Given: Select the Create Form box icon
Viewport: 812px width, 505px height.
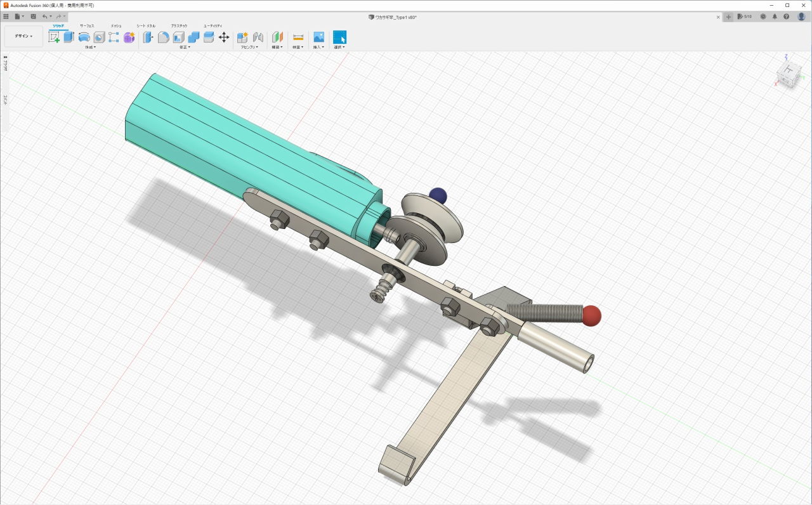Looking at the screenshot, I should click(x=114, y=37).
